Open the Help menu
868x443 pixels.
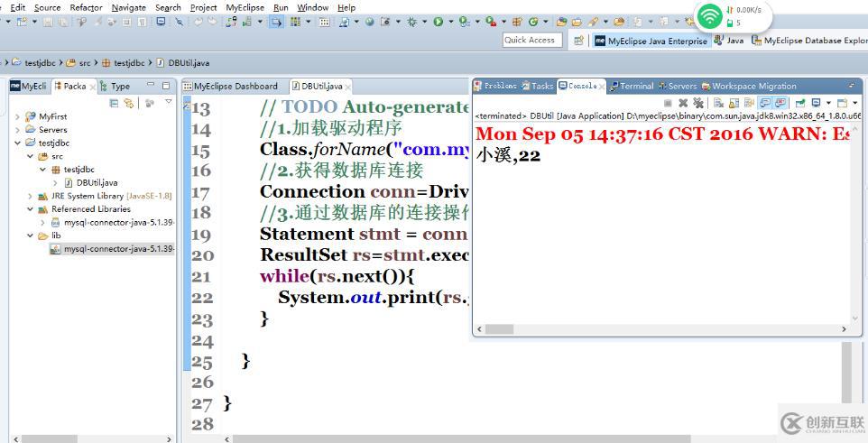tap(346, 8)
